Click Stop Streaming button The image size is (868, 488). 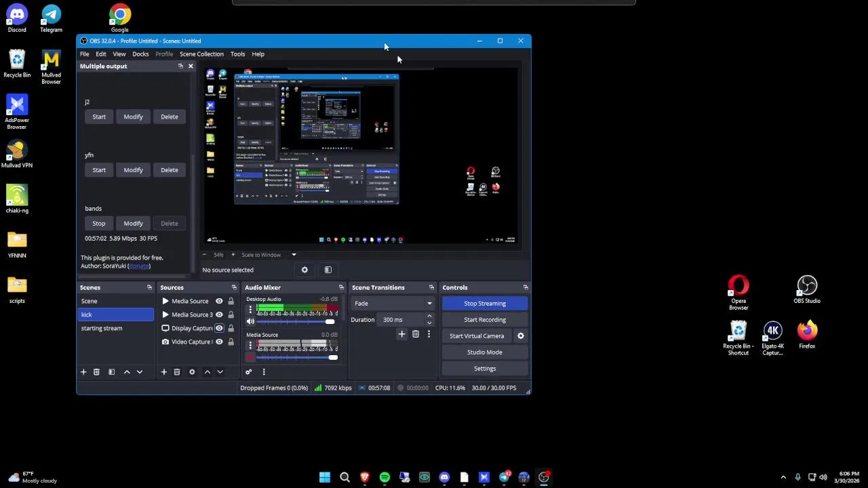tap(485, 304)
